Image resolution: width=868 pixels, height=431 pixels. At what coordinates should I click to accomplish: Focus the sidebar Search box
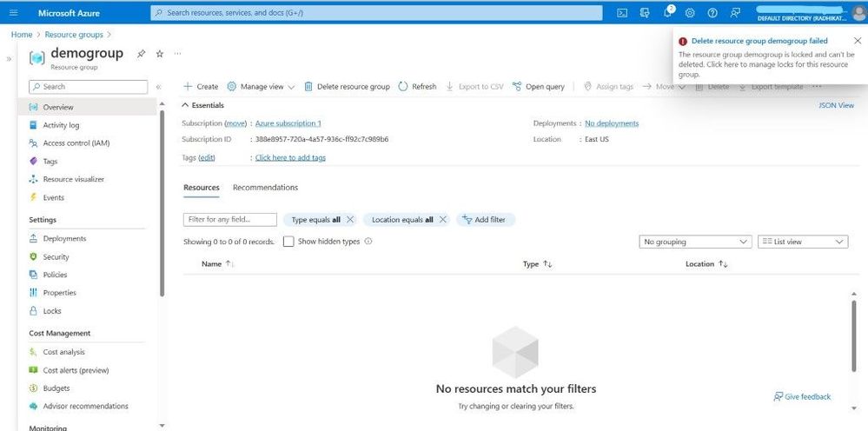point(89,87)
